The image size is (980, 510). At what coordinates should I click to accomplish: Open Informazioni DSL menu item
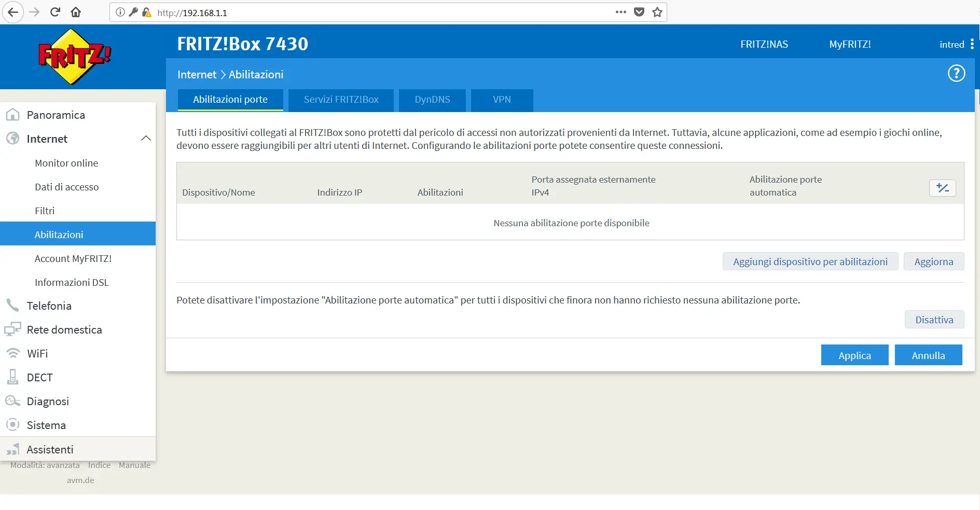coord(72,282)
